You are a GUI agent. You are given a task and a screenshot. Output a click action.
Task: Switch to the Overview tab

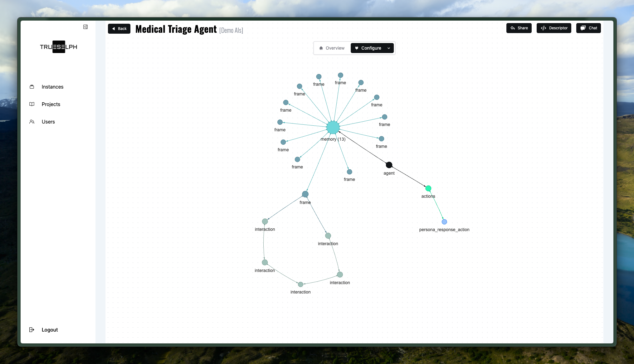[332, 48]
